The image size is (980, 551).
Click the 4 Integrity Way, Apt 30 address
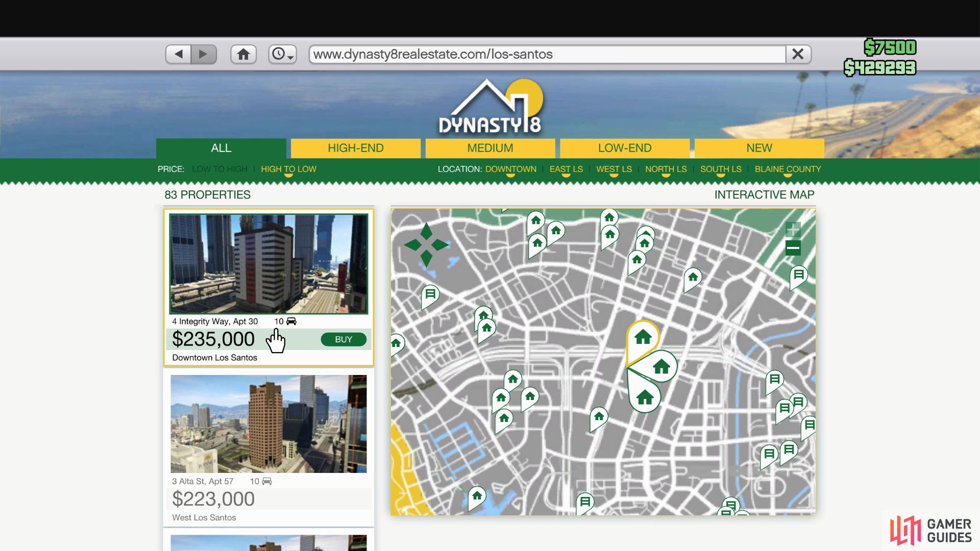215,321
